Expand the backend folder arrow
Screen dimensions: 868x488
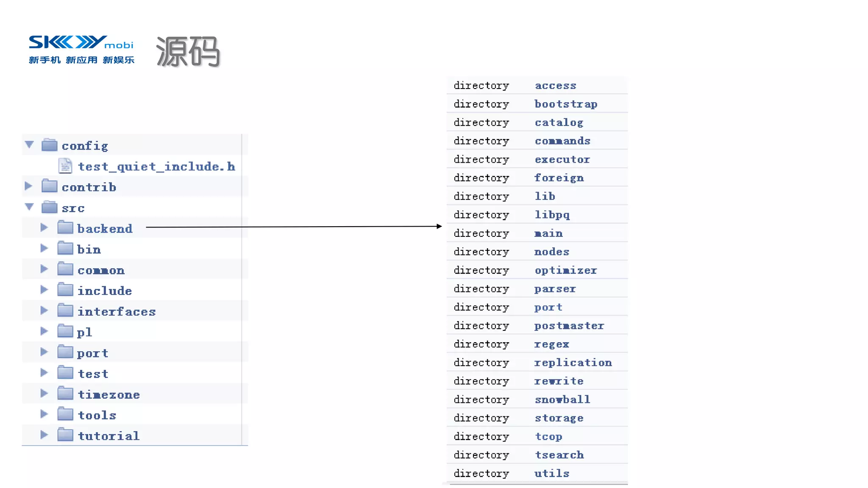point(44,227)
